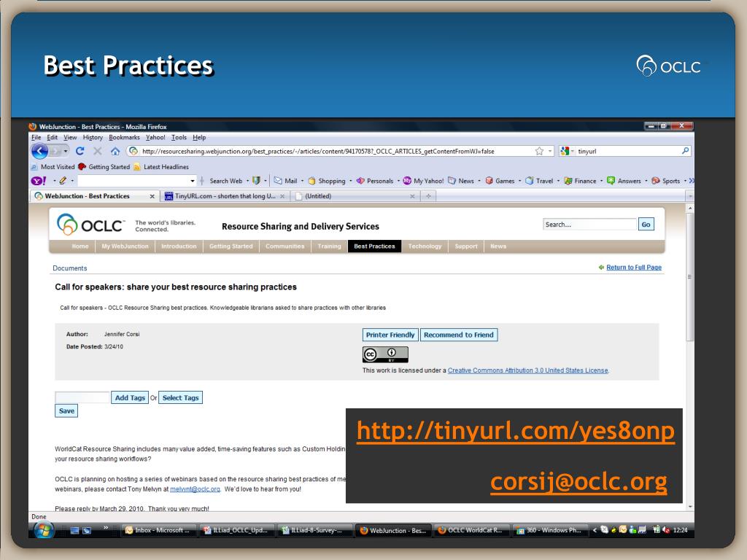Bookmark page with star icon
The image size is (747, 560).
coord(539,151)
